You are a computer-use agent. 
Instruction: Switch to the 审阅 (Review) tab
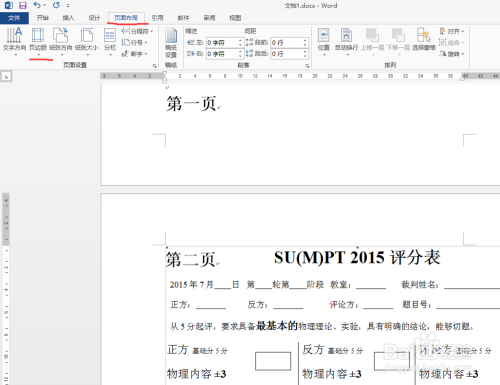(209, 18)
